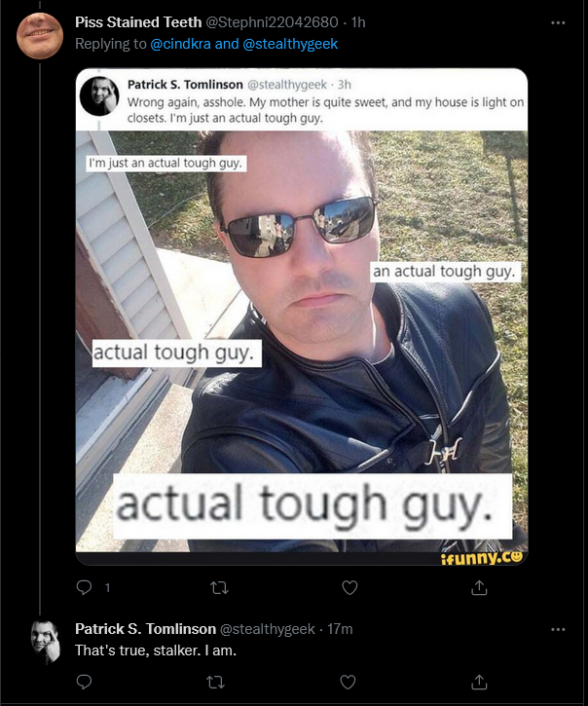Reply to the Piss Stained Teeth tweet
Screen dimensions: 588x706
pyautogui.click(x=84, y=587)
